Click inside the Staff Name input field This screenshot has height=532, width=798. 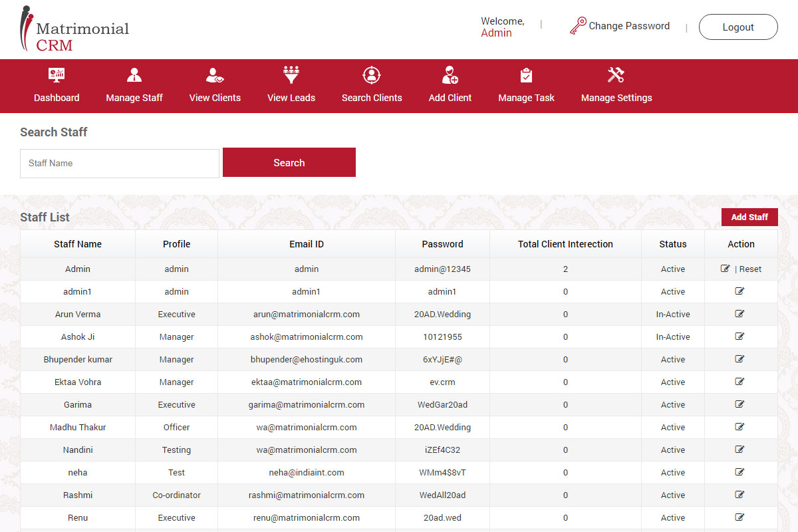pyautogui.click(x=120, y=162)
